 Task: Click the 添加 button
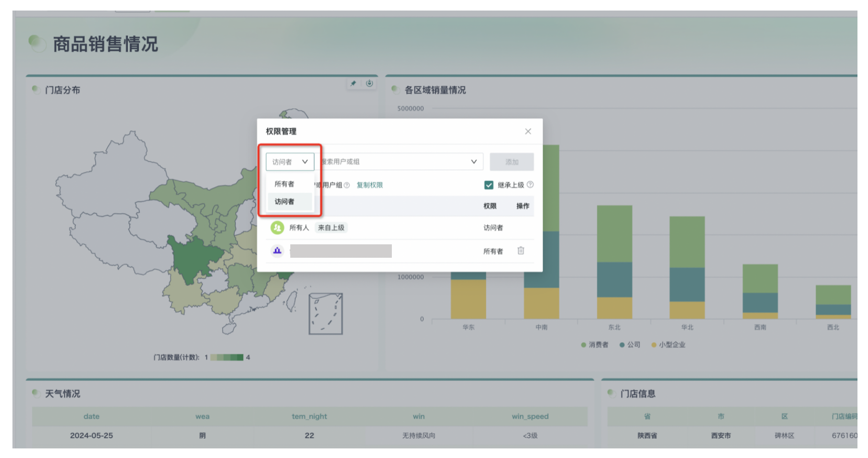[x=512, y=162]
